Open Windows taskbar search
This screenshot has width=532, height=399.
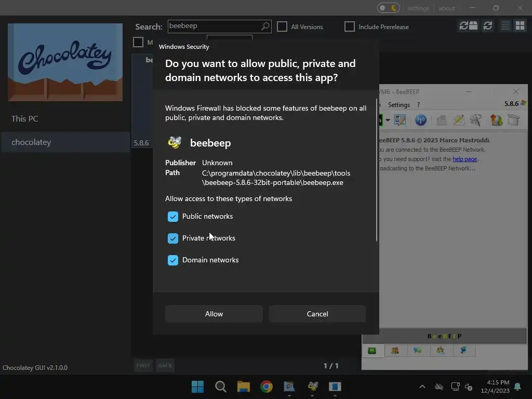pos(220,387)
